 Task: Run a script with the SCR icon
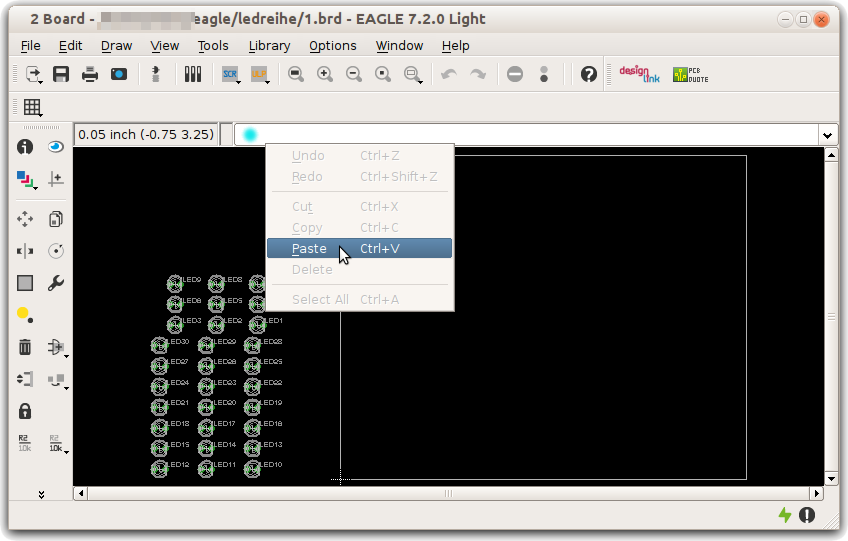tap(230, 74)
